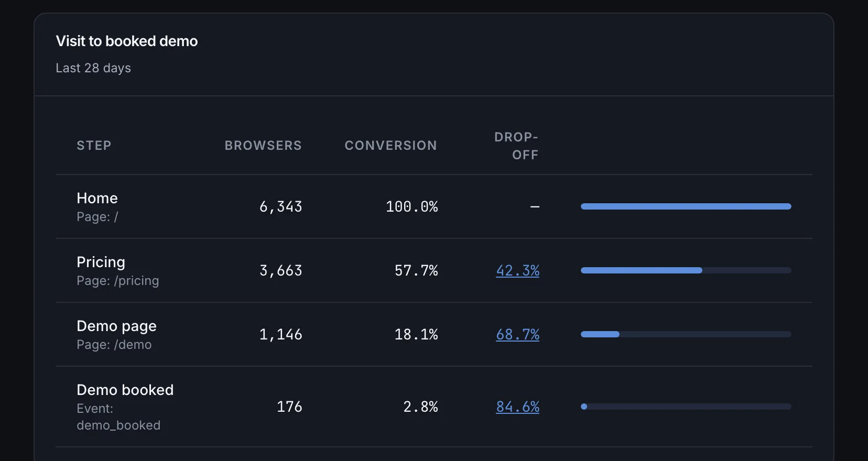Click the 'Event: demo_booked' label
This screenshot has width=868, height=461.
click(x=118, y=417)
